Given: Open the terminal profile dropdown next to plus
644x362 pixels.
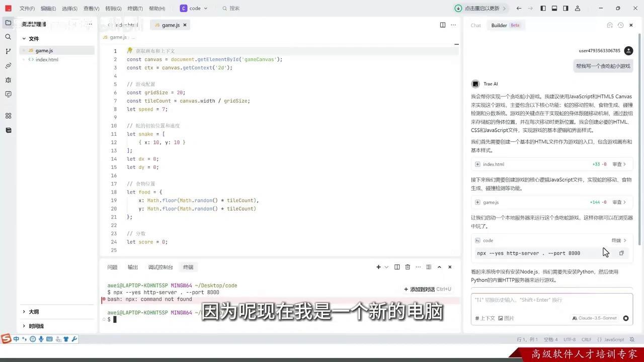Looking at the screenshot, I should 385,267.
